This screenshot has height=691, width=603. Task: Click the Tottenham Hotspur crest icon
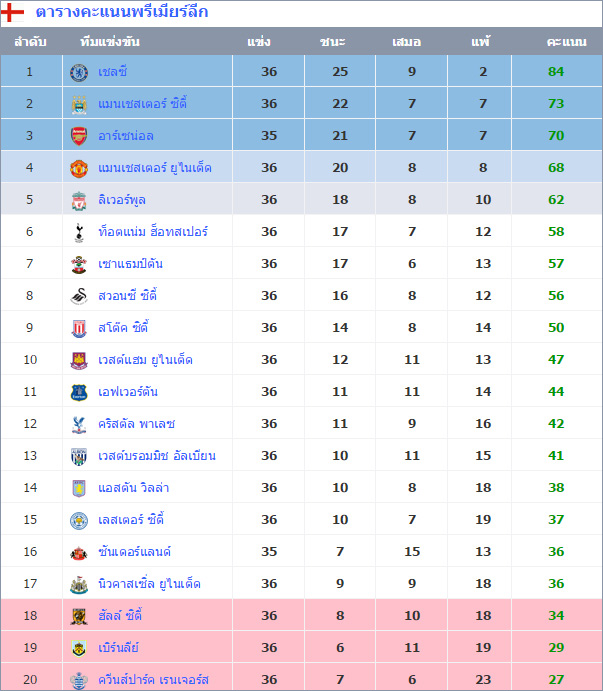[79, 232]
